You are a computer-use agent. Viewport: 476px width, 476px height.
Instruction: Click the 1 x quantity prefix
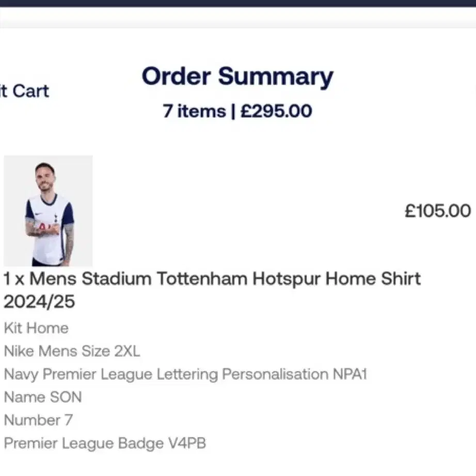(x=13, y=279)
